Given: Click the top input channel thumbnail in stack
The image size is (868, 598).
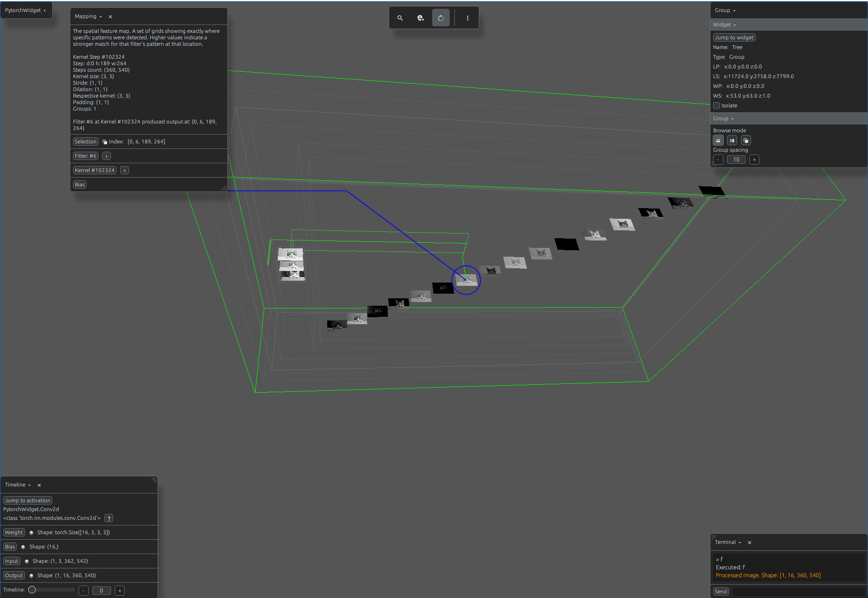Looking at the screenshot, I should point(291,253).
